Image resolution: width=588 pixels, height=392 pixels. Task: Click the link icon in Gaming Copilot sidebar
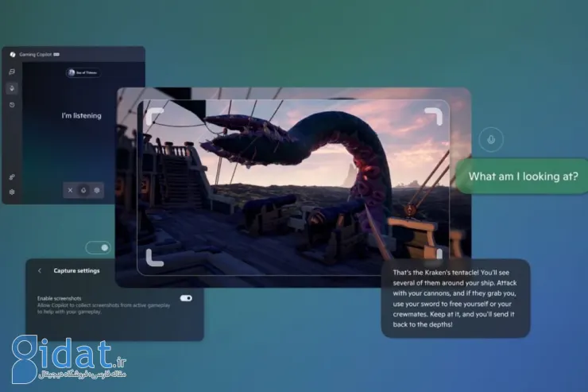[12, 177]
